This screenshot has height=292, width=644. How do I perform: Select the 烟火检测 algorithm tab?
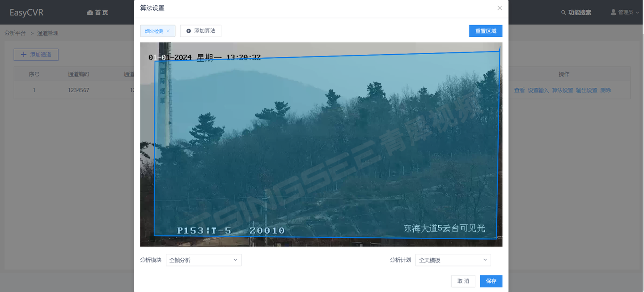point(154,31)
